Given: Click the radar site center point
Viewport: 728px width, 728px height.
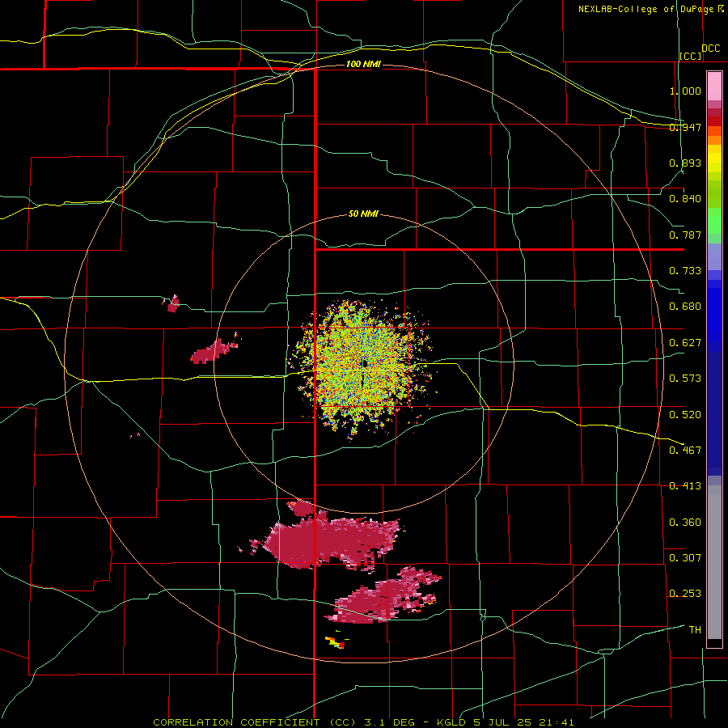Looking at the screenshot, I should 363,363.
